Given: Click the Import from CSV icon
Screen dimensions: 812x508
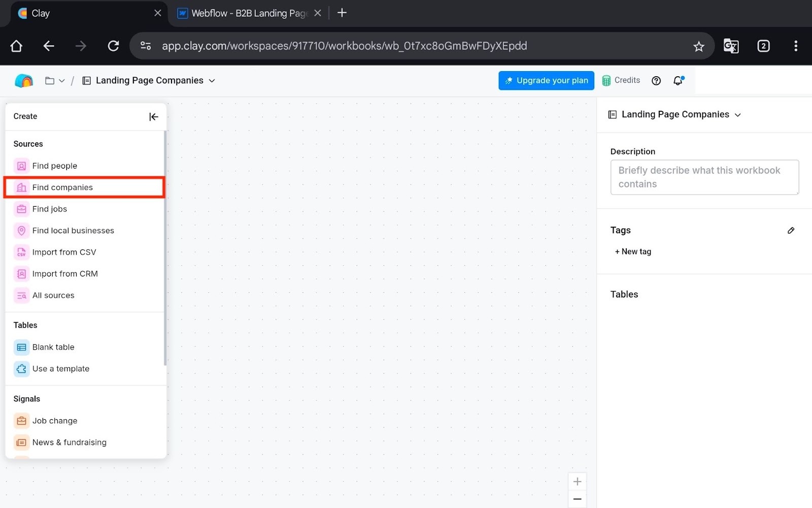Looking at the screenshot, I should [21, 252].
